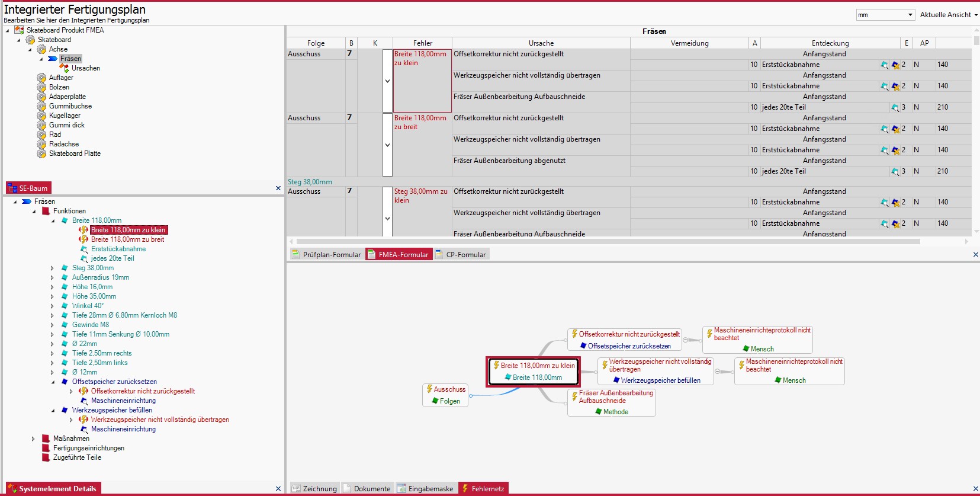Image resolution: width=980 pixels, height=496 pixels.
Task: Click the Ø 12mm function icon
Action: [x=65, y=372]
